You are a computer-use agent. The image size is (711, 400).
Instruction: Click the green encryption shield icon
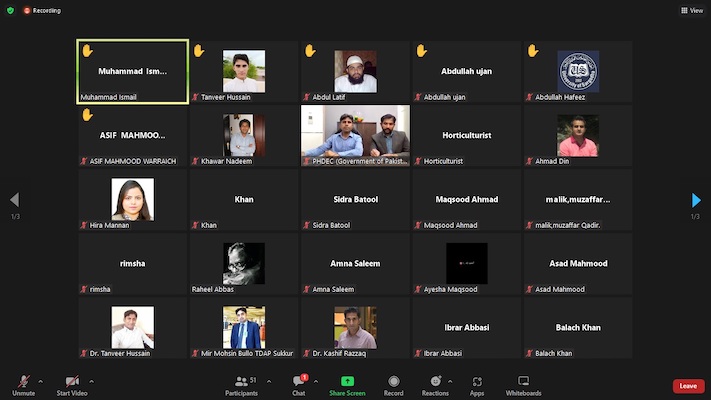(10, 10)
